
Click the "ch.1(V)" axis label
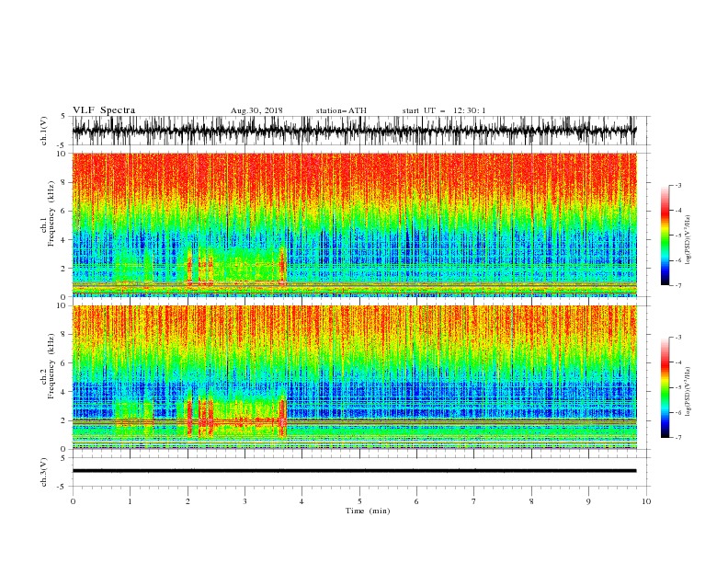44,131
